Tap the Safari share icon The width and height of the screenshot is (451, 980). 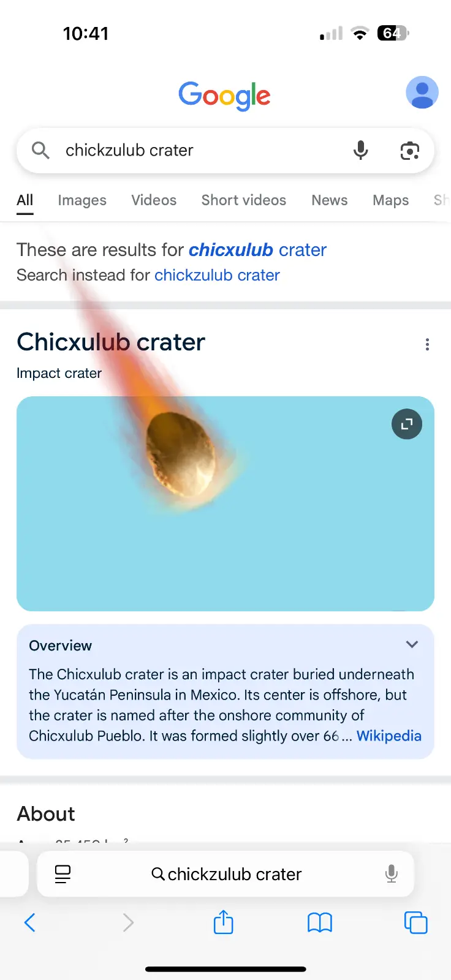coord(224,922)
